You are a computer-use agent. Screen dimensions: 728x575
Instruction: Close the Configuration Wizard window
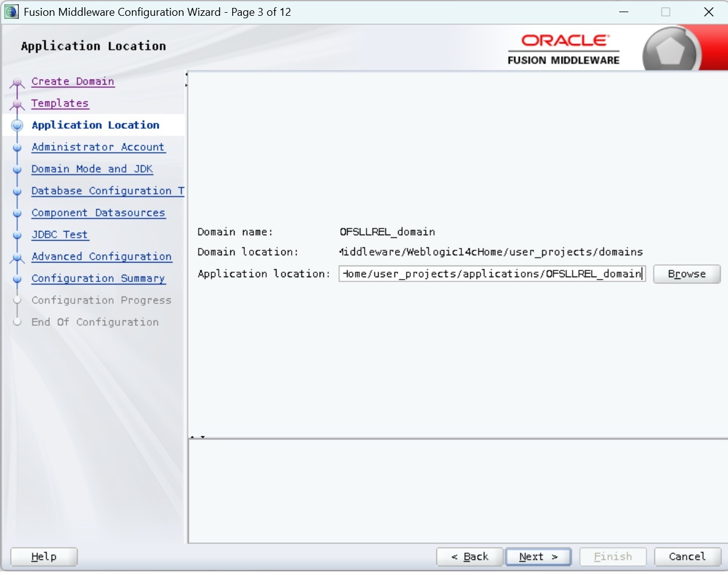[x=709, y=12]
